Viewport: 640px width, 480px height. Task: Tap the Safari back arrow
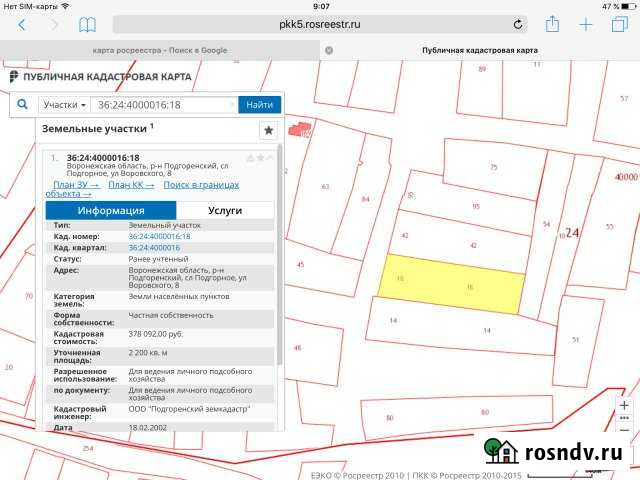[x=22, y=25]
